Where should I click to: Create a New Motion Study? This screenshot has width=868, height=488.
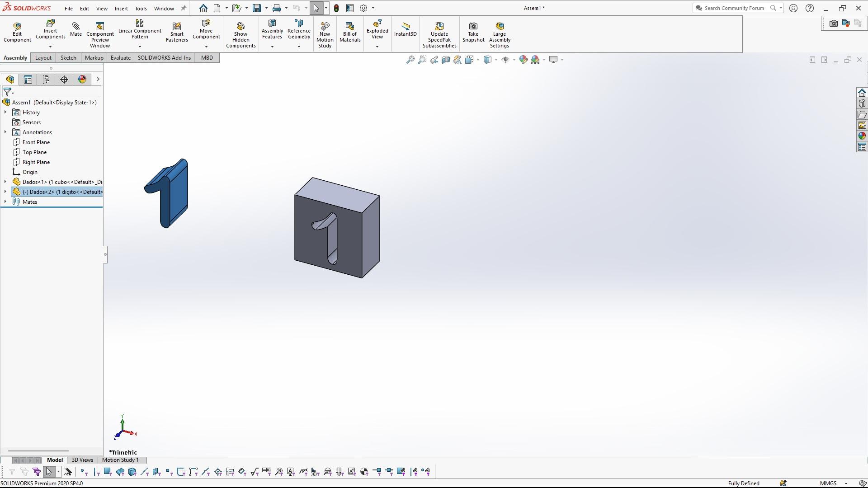(x=325, y=34)
